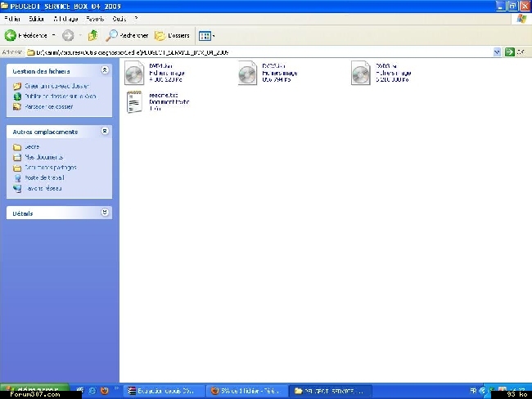Click Créer un nouveau dossier link
The height and width of the screenshot is (399, 532).
[x=56, y=86]
